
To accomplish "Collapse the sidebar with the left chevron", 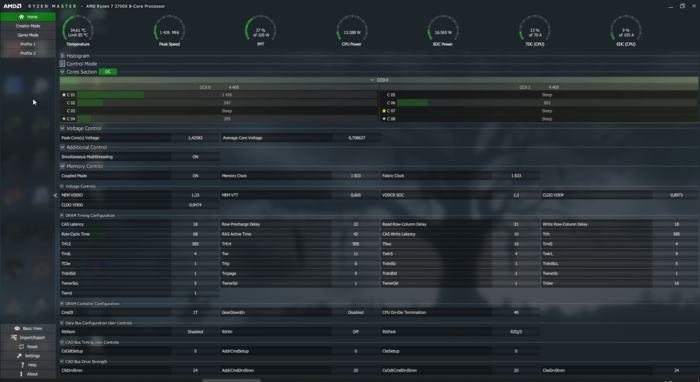I will tap(55, 195).
